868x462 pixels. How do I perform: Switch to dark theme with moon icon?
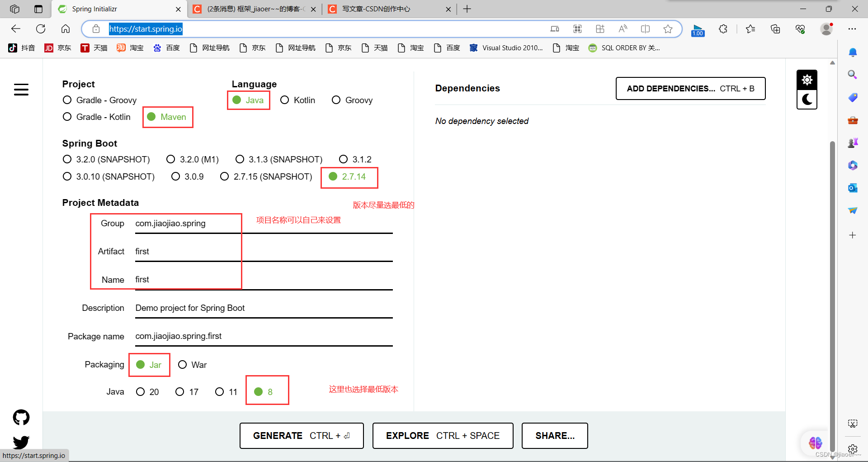(x=807, y=100)
